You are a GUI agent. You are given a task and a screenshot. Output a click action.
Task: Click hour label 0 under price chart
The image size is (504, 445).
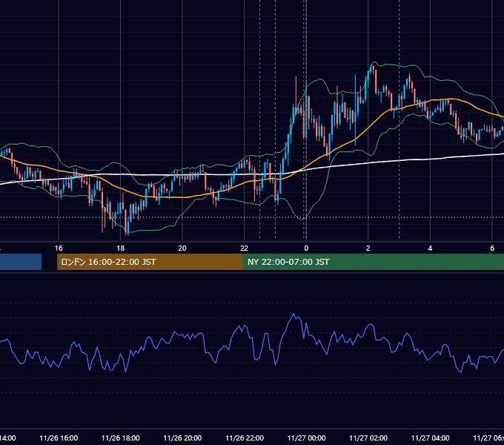[306, 248]
